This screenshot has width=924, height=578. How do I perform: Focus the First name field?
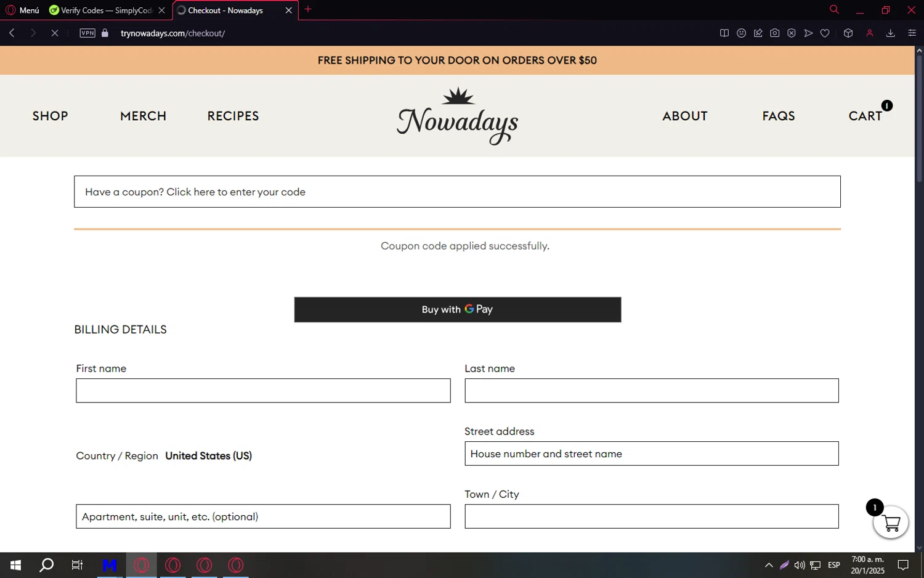tap(263, 391)
